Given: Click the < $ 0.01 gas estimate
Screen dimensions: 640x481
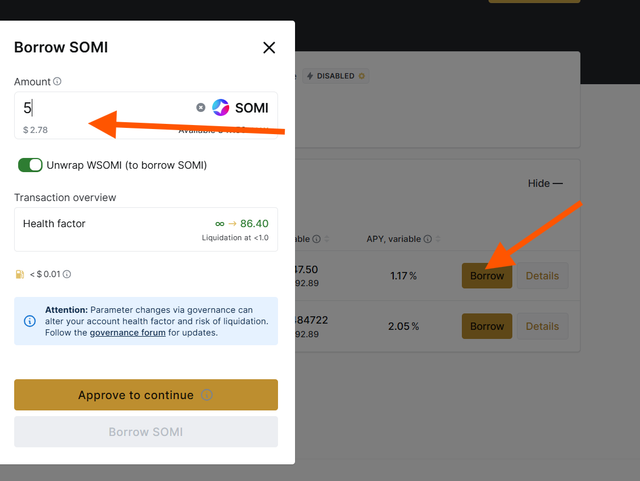Looking at the screenshot, I should [x=45, y=274].
